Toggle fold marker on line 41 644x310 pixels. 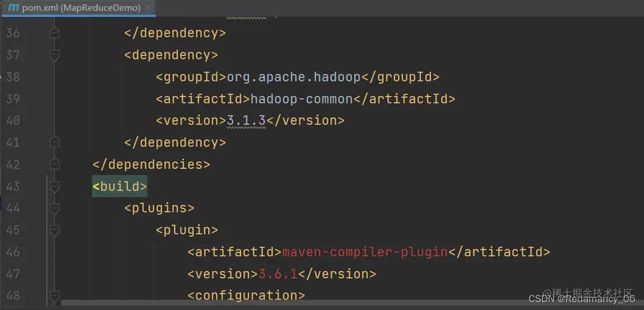pos(55,142)
